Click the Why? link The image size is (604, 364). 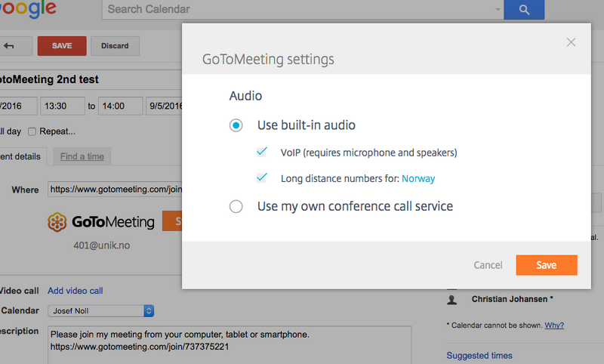coord(554,325)
